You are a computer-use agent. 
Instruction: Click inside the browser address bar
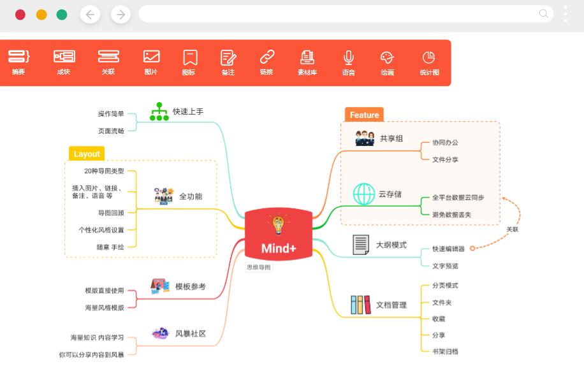click(344, 13)
